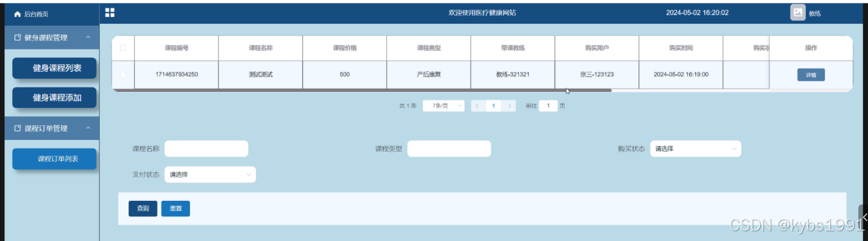The height and width of the screenshot is (241, 868).
Task: Go to next page arrow
Action: [509, 105]
